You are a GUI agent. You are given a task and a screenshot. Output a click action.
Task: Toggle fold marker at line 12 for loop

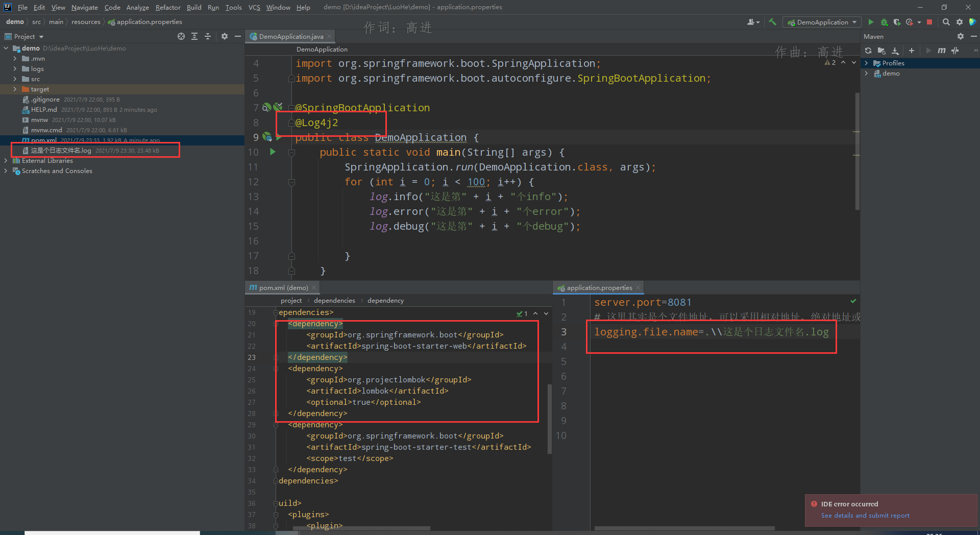click(291, 182)
